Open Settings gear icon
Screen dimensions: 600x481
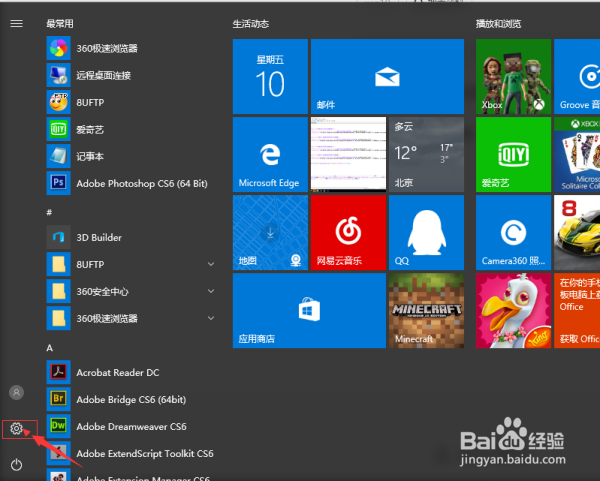pyautogui.click(x=16, y=428)
